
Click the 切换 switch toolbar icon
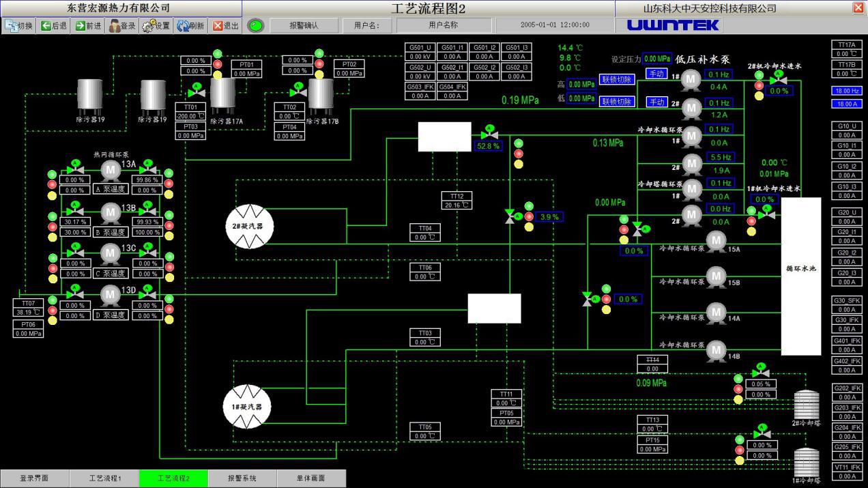pyautogui.click(x=19, y=26)
